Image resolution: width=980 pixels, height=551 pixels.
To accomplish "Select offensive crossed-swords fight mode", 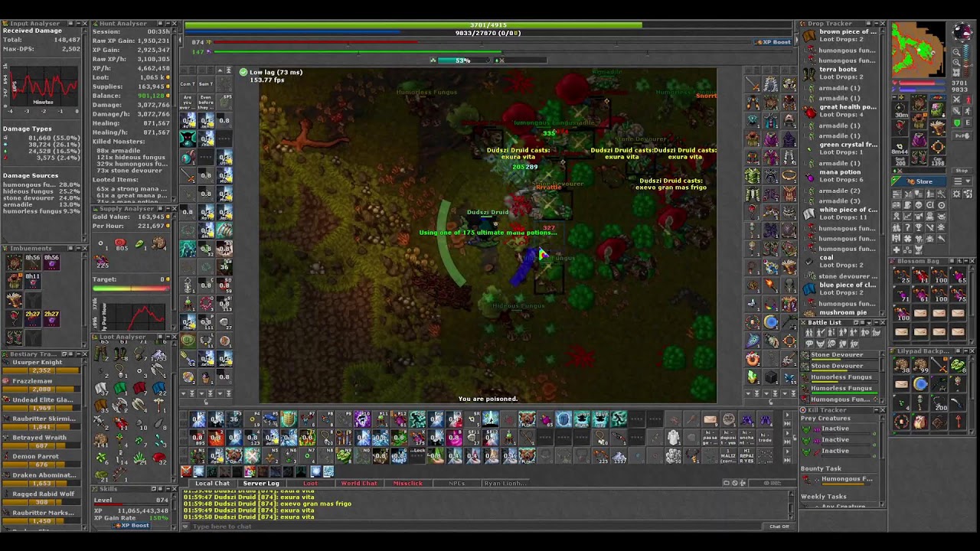I will pos(956,99).
